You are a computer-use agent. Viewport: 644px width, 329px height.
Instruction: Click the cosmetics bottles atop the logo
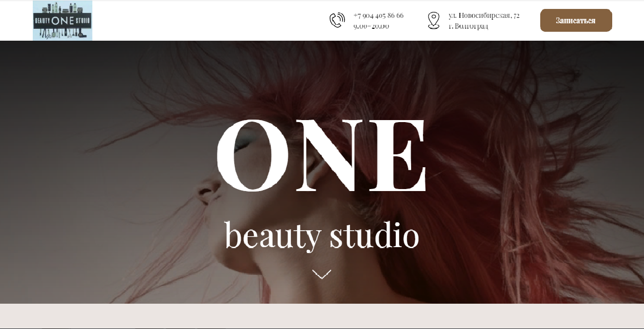(x=63, y=8)
